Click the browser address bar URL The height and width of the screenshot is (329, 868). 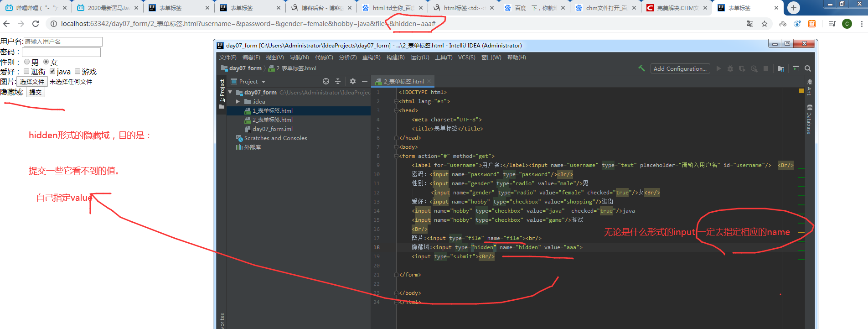click(x=248, y=24)
